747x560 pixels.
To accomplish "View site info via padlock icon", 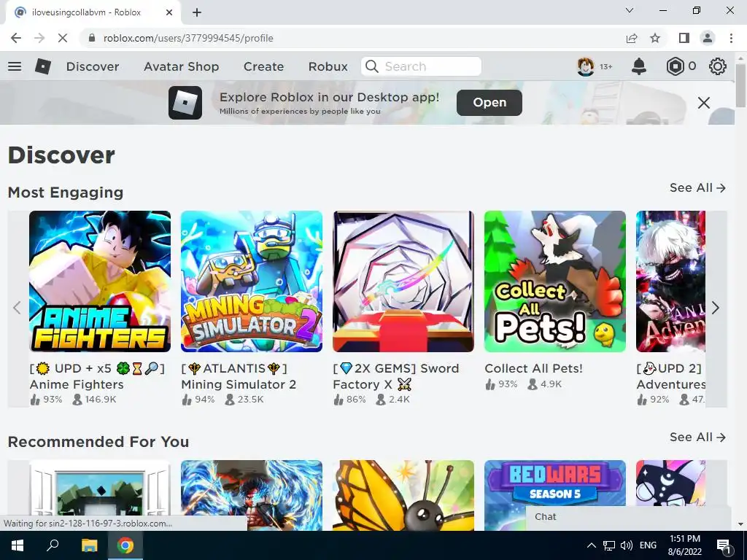I will (x=92, y=38).
